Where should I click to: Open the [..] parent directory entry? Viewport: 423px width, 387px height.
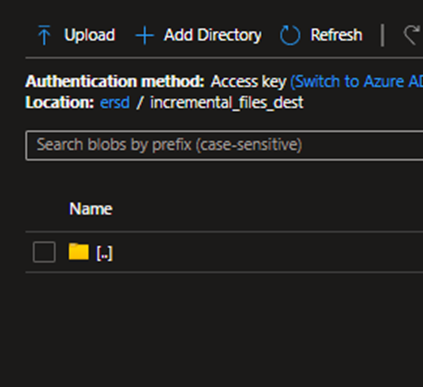coord(104,253)
